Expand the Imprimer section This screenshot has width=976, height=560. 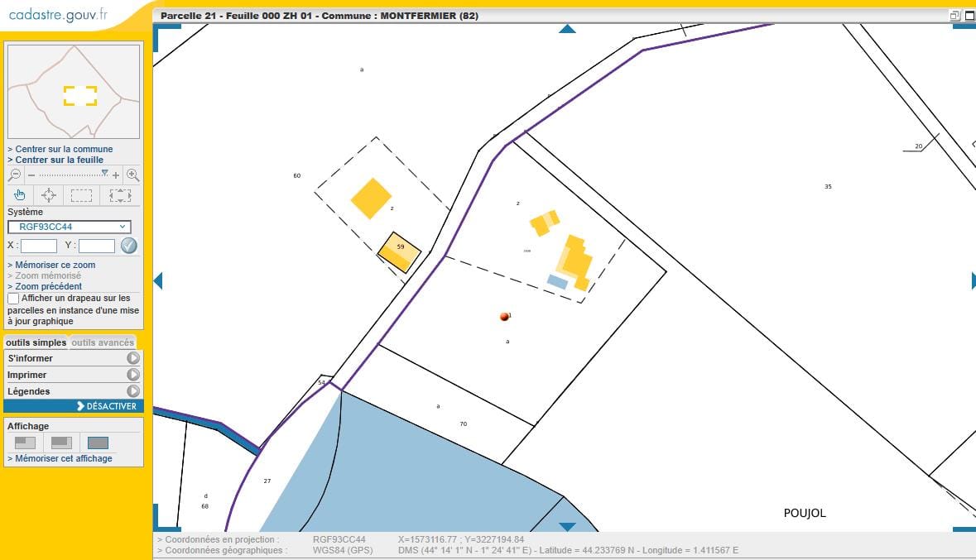pos(132,375)
